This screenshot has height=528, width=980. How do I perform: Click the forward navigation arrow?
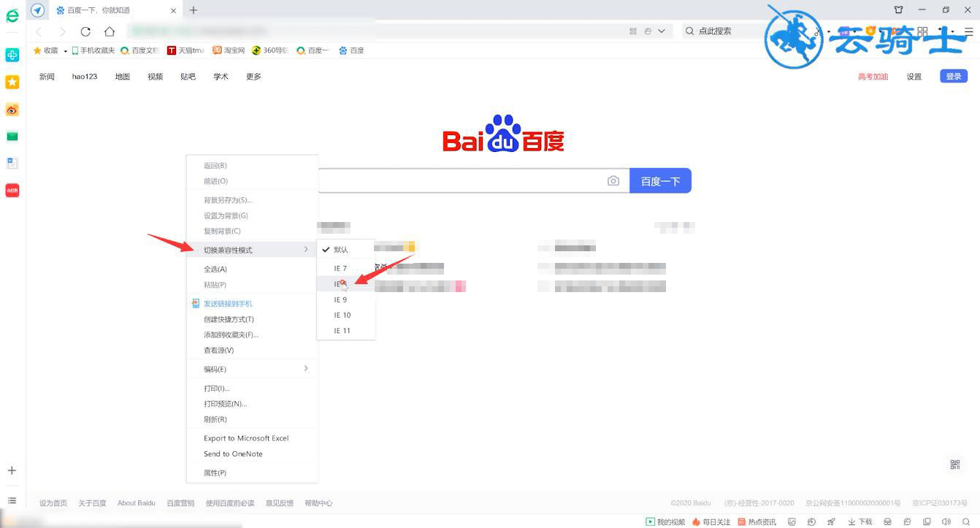point(62,31)
